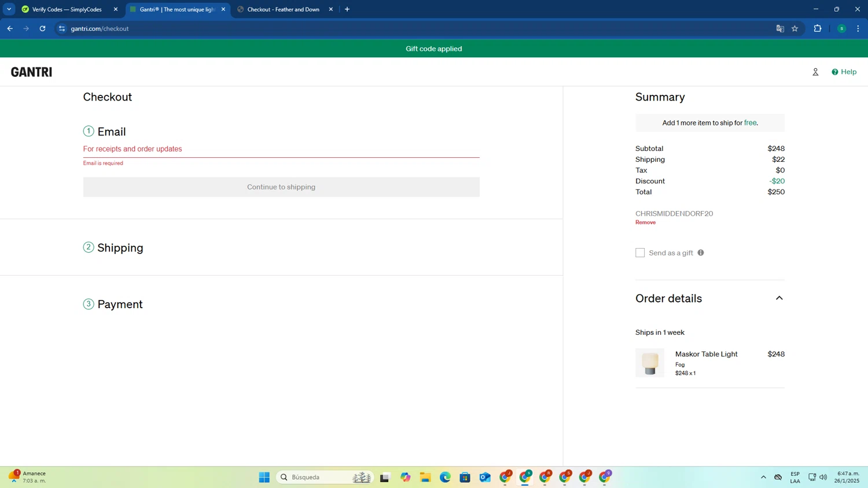Image resolution: width=868 pixels, height=488 pixels.
Task: Click the taskbar Búsqueda search box
Action: tap(326, 477)
